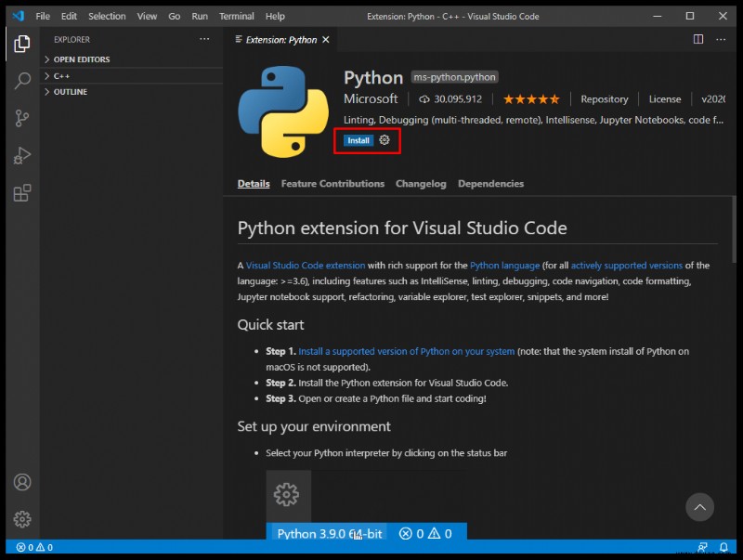Click the EXPLORER panel title
This screenshot has height=560, width=743.
72,39
